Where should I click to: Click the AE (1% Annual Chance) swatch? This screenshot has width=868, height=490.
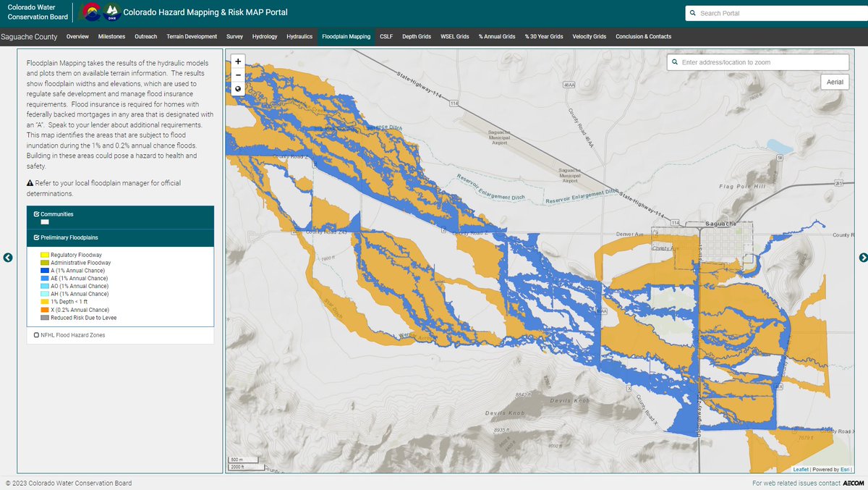[44, 279]
